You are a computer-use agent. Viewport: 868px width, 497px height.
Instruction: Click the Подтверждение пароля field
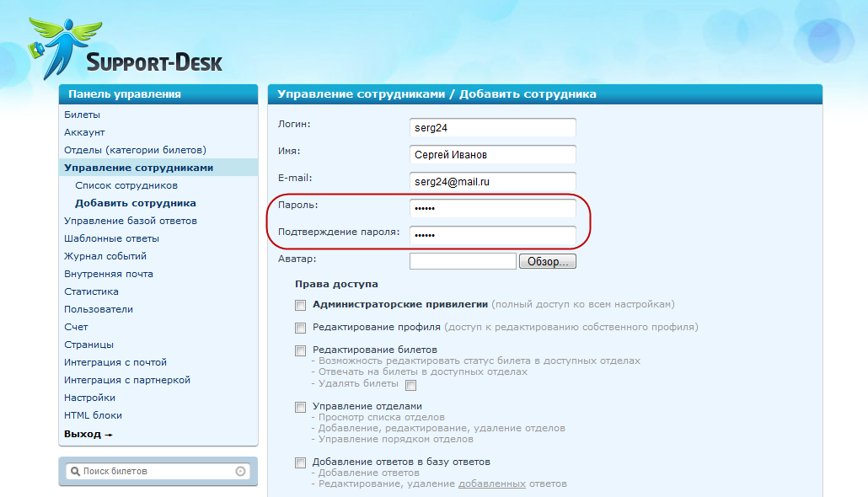pos(492,235)
